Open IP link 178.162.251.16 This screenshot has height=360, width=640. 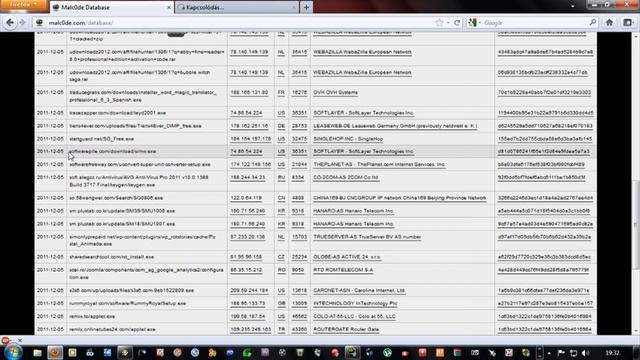[249, 126]
